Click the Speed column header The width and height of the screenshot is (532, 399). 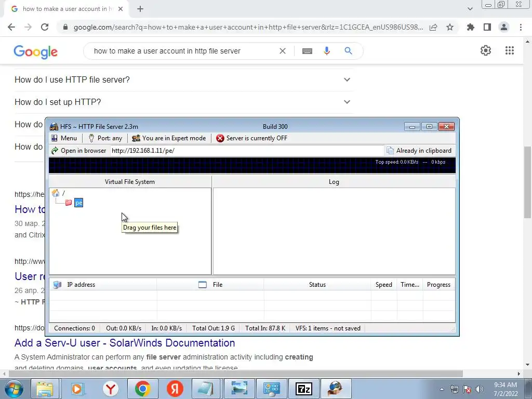(x=384, y=285)
